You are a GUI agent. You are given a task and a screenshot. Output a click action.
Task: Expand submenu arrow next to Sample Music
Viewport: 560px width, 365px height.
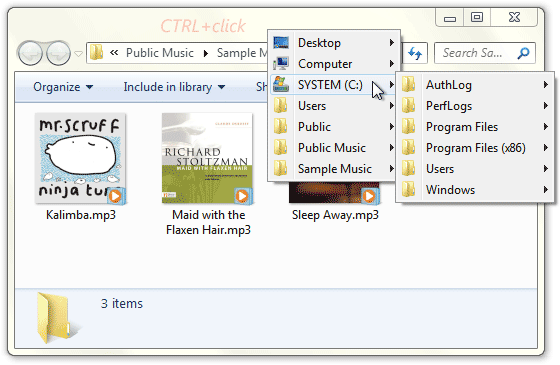[x=391, y=169]
